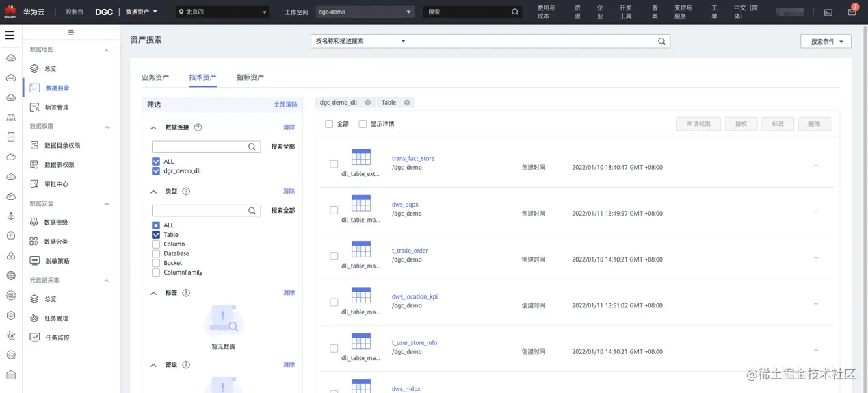Click the 申请权限 button
Image resolution: width=868 pixels, height=393 pixels.
(x=698, y=124)
